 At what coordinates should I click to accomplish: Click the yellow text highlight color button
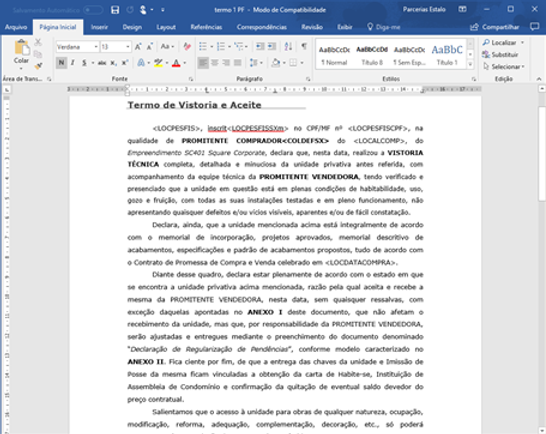click(x=158, y=63)
